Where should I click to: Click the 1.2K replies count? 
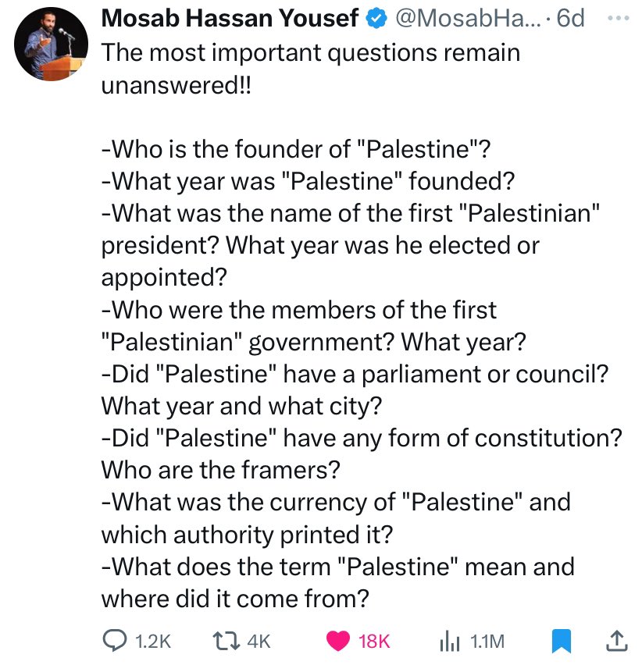coord(152,642)
